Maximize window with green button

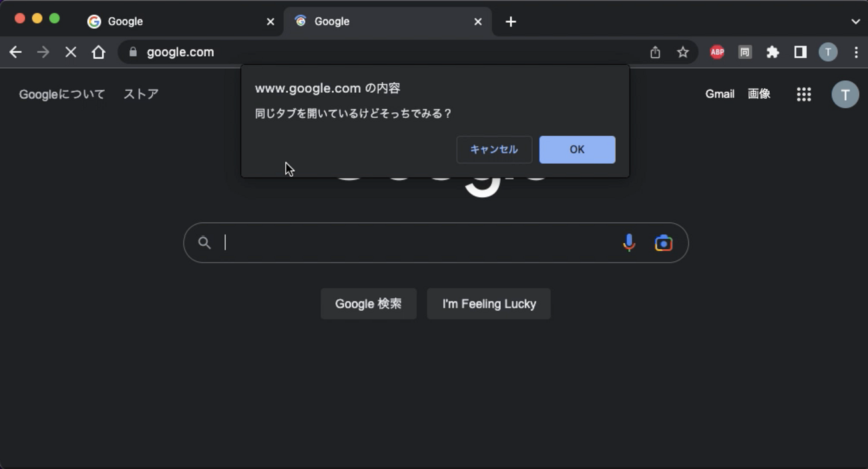tap(55, 19)
